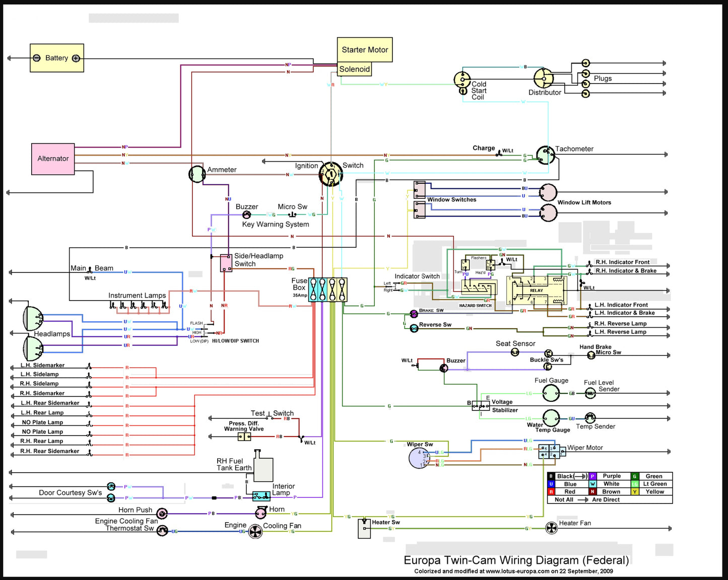Screen dimensions: 728x580
Task: Click the Fuse Box 35Amp block
Action: pos(327,290)
